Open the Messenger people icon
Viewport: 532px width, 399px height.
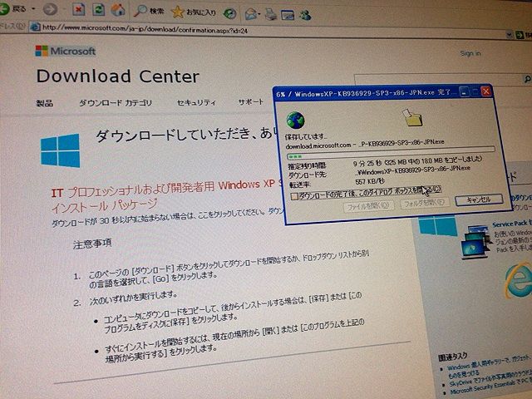click(305, 15)
